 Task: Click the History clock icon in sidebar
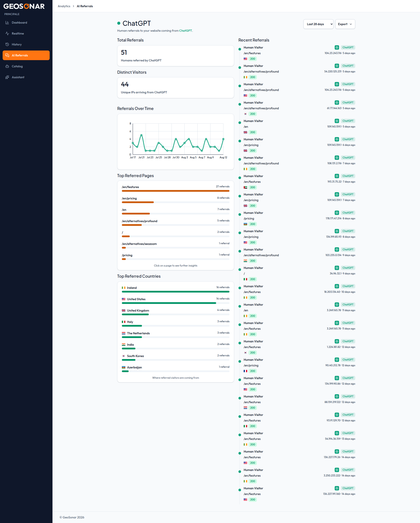click(7, 44)
